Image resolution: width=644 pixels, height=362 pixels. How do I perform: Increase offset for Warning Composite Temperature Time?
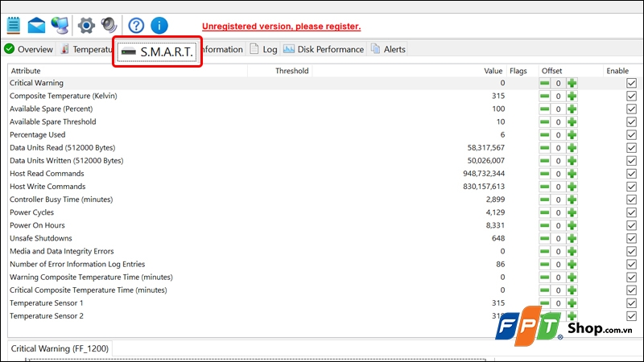(x=572, y=277)
